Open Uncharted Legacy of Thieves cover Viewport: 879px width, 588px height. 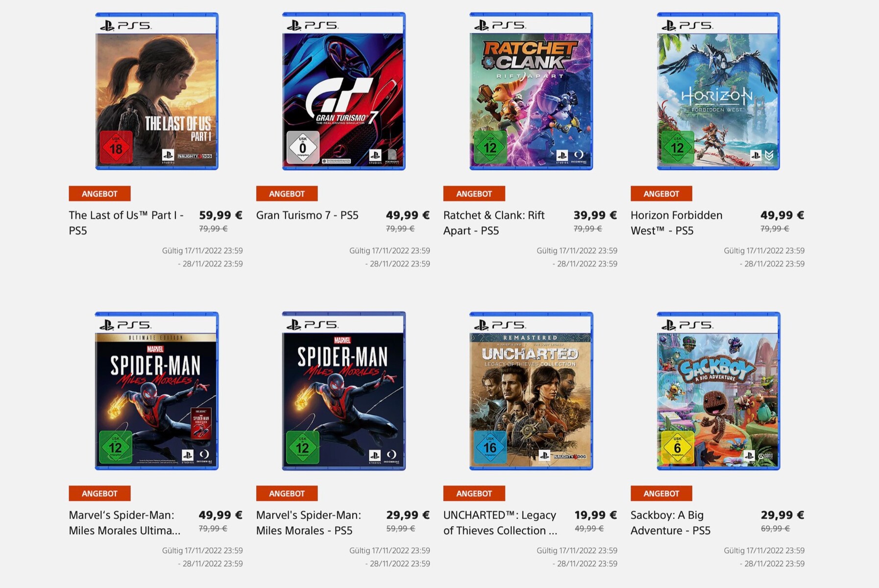531,391
